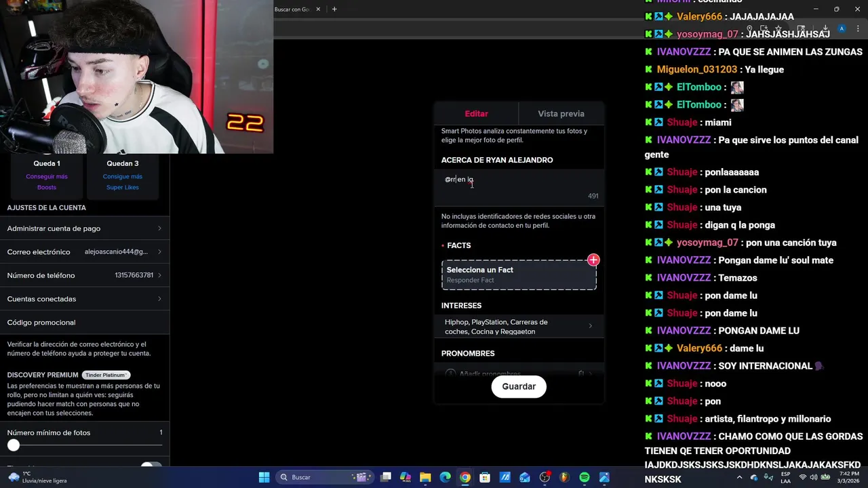Screen dimensions: 868x488
Task: Open Task View from the taskbar
Action: [386, 477]
